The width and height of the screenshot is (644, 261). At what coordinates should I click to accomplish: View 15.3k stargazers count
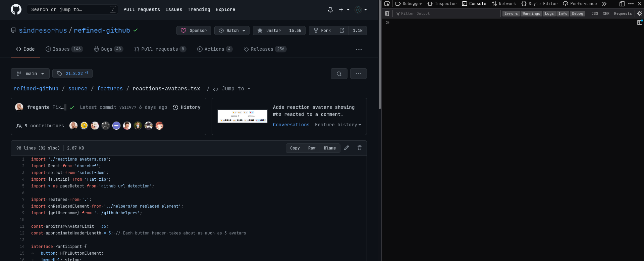tap(295, 31)
